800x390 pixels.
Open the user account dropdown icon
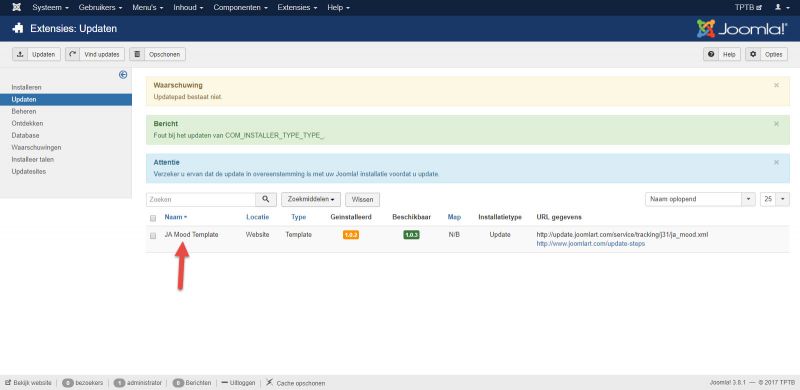[781, 8]
